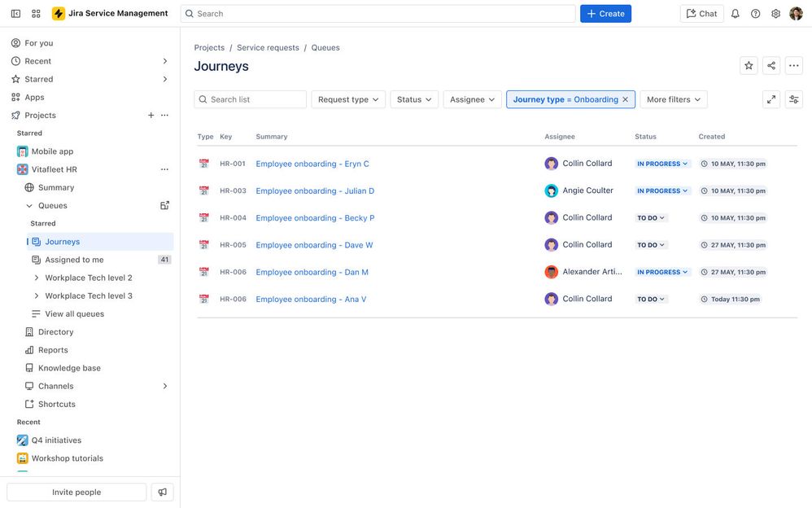This screenshot has width=812, height=508.
Task: Collapse the sidebar with the panel icon
Action: pyautogui.click(x=16, y=14)
